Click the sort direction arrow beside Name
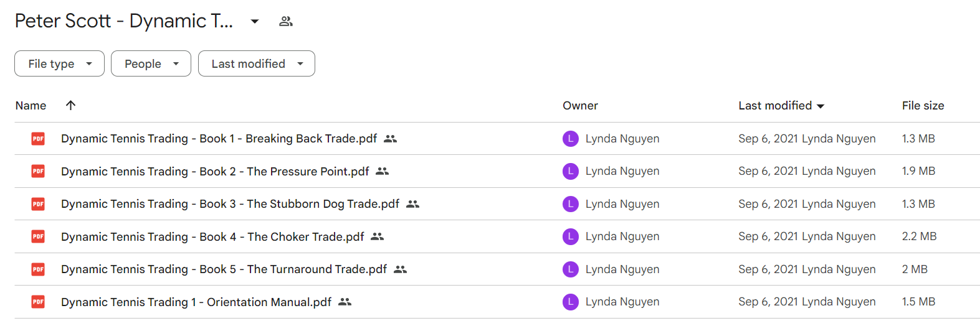 coord(70,105)
